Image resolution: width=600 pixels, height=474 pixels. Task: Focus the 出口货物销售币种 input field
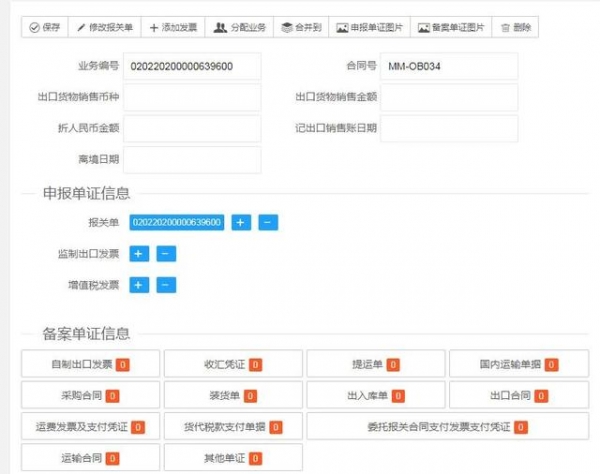[x=192, y=98]
